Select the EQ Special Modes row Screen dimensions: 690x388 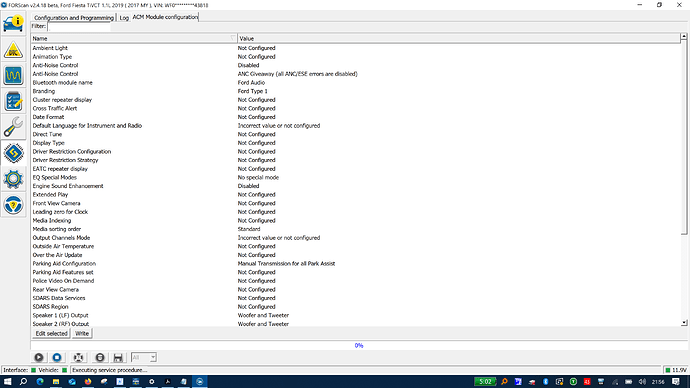tap(356, 177)
